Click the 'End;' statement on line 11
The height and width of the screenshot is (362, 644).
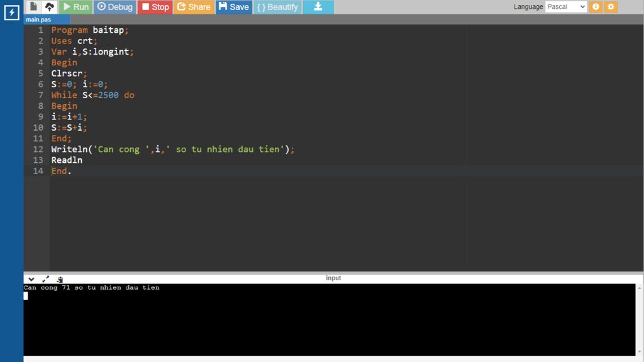(61, 139)
